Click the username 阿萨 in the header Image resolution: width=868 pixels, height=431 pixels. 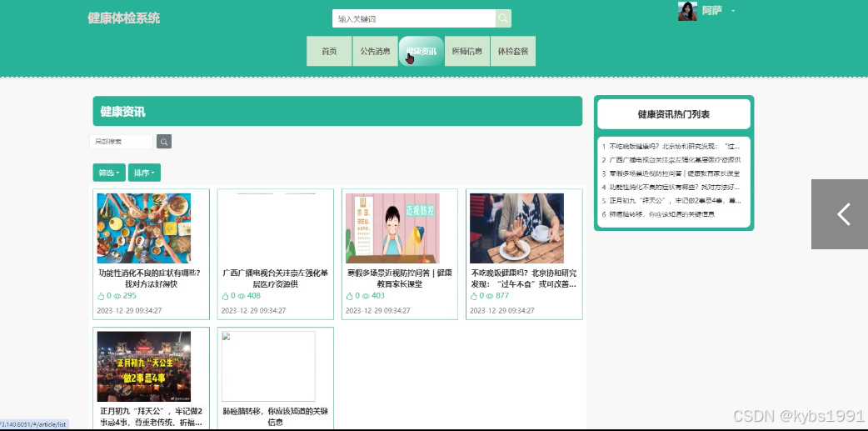click(x=712, y=11)
